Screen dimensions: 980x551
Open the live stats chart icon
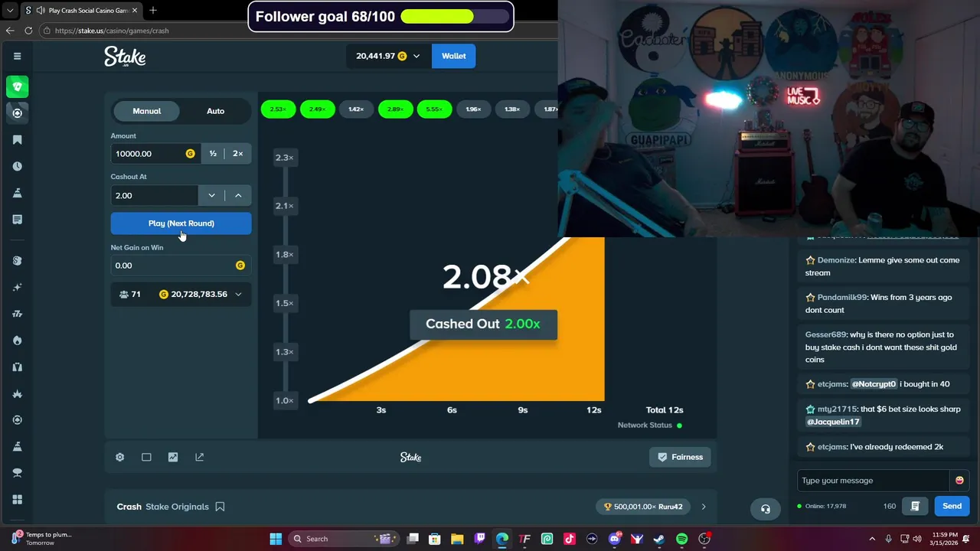click(173, 457)
